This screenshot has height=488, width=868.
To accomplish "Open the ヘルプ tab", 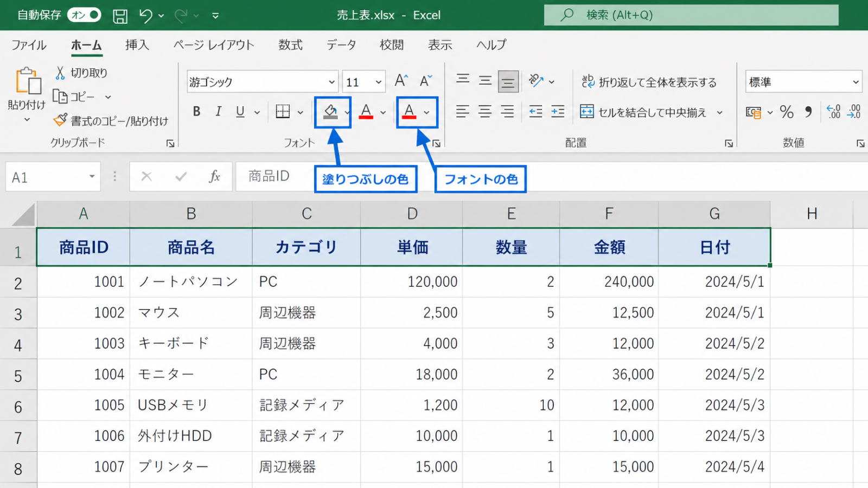I will 491,45.
